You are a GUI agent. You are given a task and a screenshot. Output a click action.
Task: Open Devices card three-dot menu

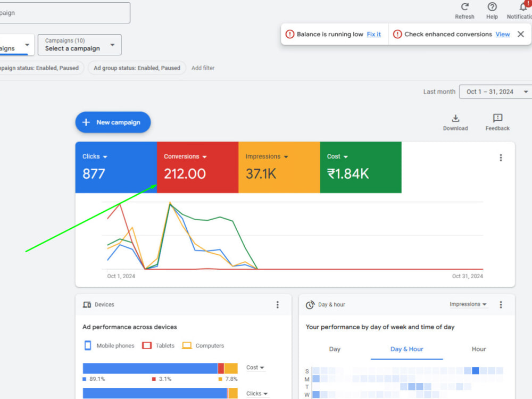(278, 305)
